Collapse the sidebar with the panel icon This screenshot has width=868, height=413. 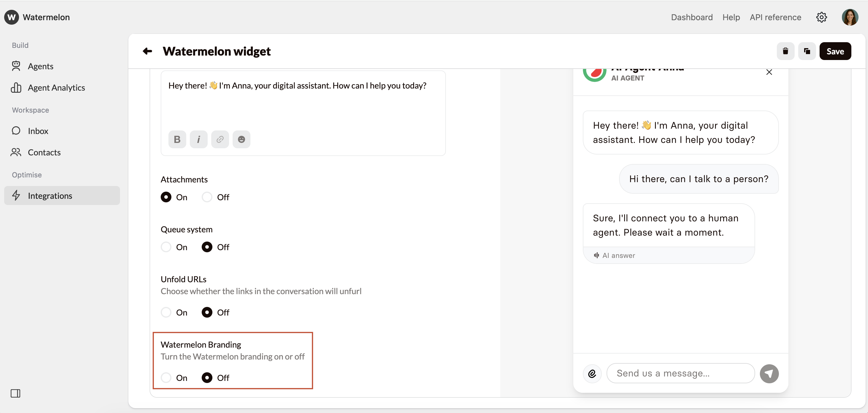pos(15,393)
